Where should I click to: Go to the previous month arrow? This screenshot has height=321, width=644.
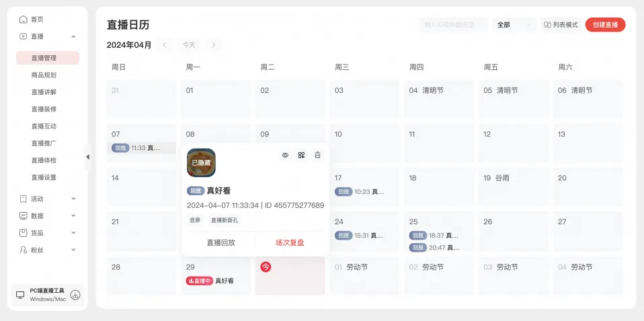point(165,45)
